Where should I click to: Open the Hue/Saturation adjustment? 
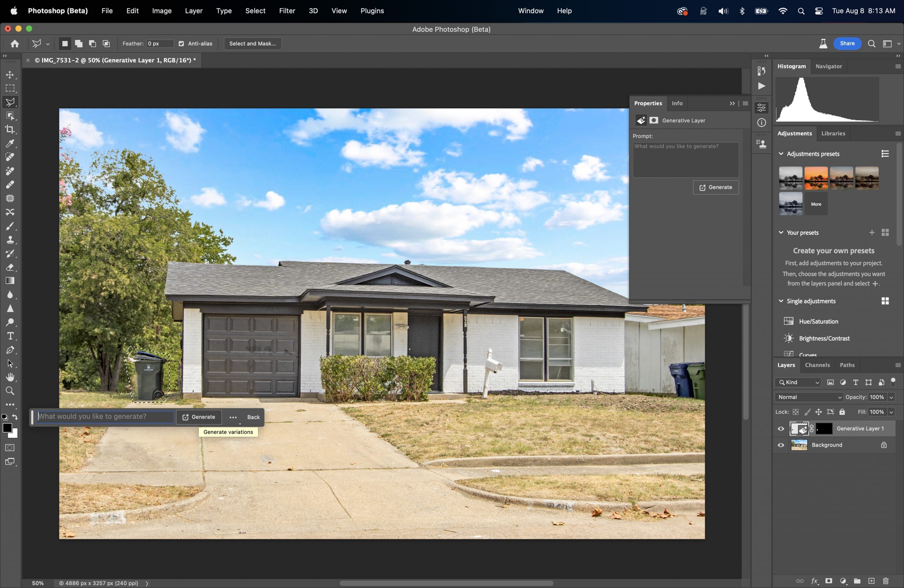pyautogui.click(x=817, y=321)
